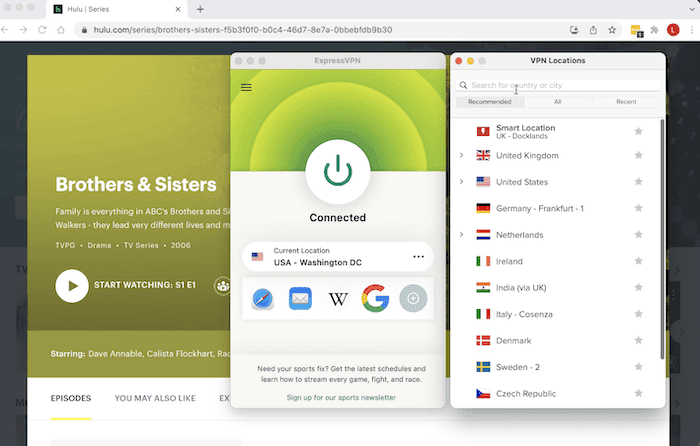Open Wikipedia shortcut in ExpressVPN
This screenshot has width=700, height=446.
pyautogui.click(x=338, y=299)
